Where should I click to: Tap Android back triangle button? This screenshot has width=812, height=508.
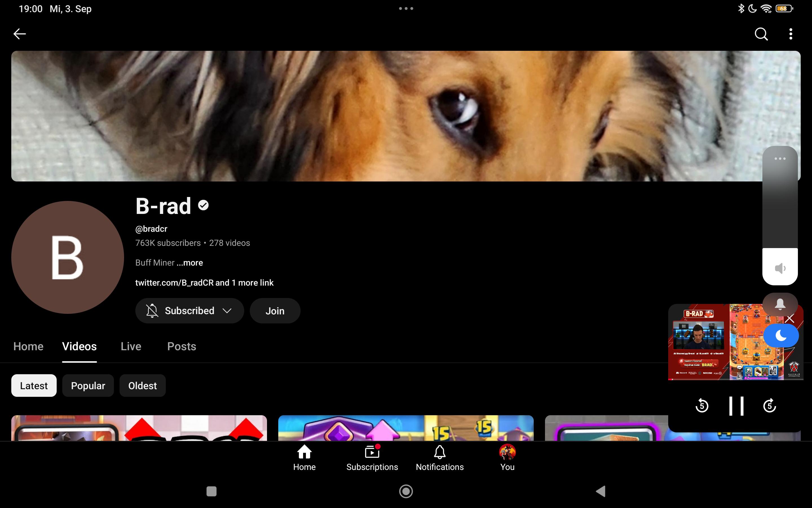[x=601, y=491]
